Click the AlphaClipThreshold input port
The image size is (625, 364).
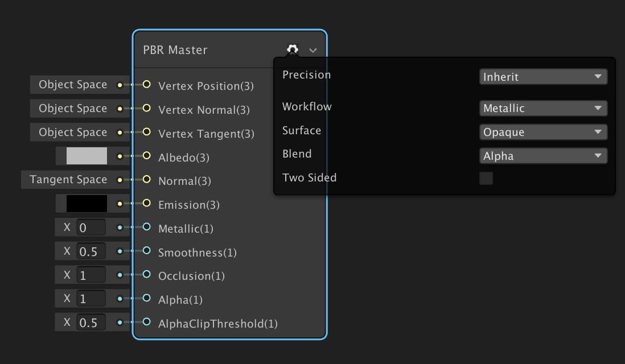(x=146, y=322)
